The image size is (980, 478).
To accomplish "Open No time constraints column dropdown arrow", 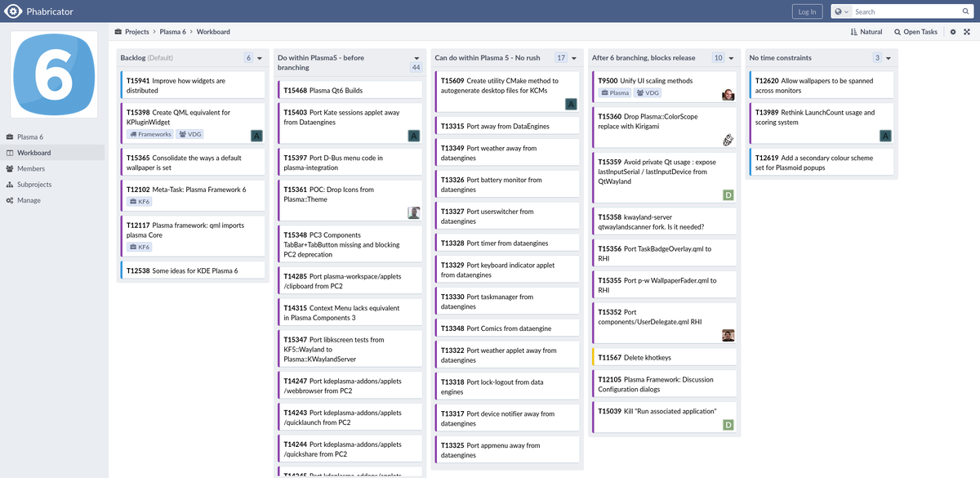I will (x=889, y=58).
